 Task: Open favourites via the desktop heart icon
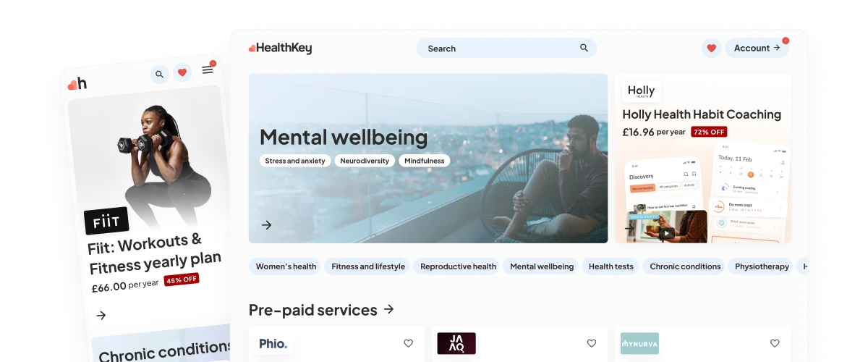[712, 48]
